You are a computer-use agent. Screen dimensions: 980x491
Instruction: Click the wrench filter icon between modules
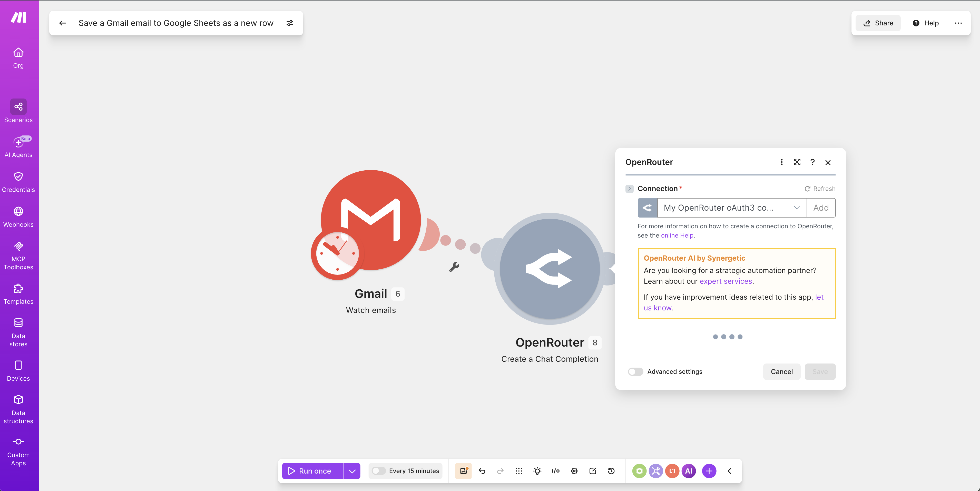point(454,267)
